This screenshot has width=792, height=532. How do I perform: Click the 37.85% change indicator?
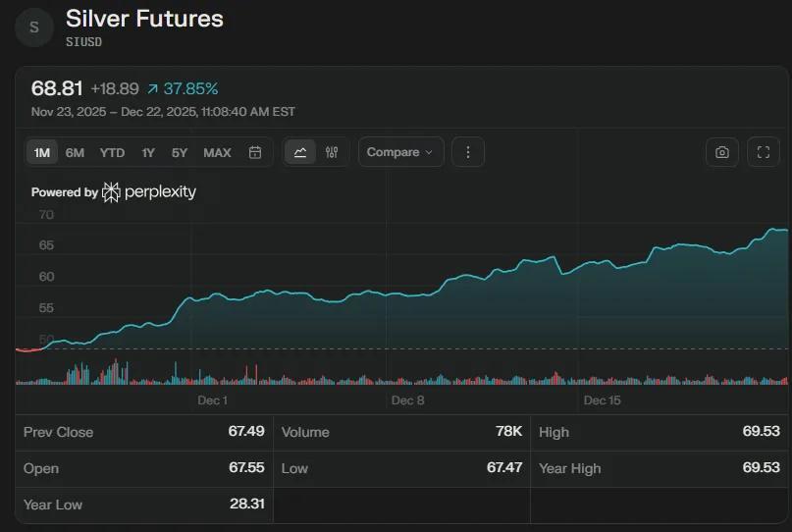coord(183,89)
